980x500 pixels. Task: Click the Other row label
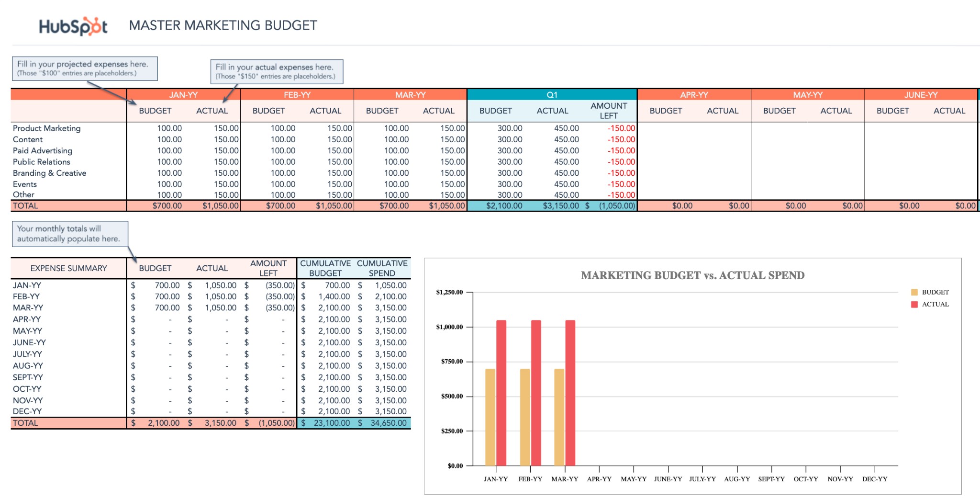[x=23, y=194]
